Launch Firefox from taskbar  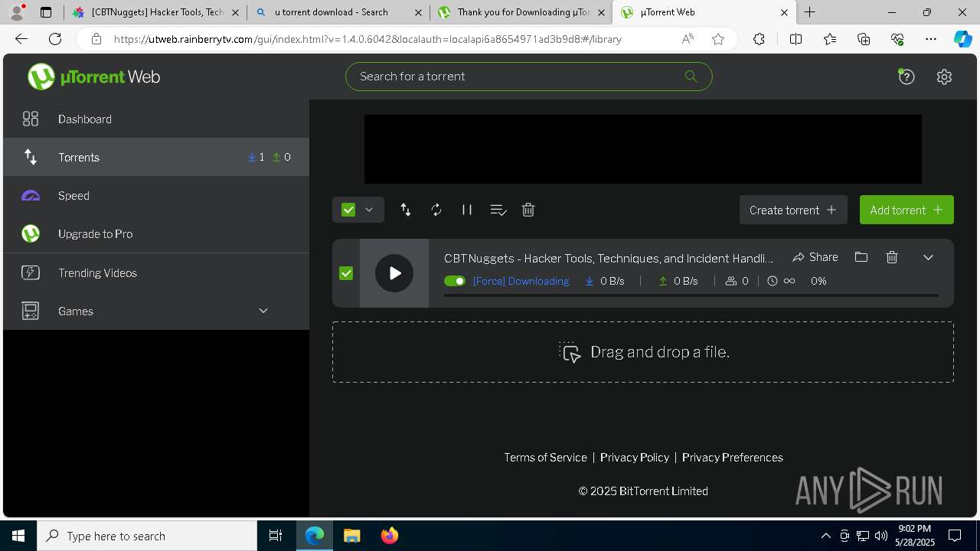click(390, 536)
